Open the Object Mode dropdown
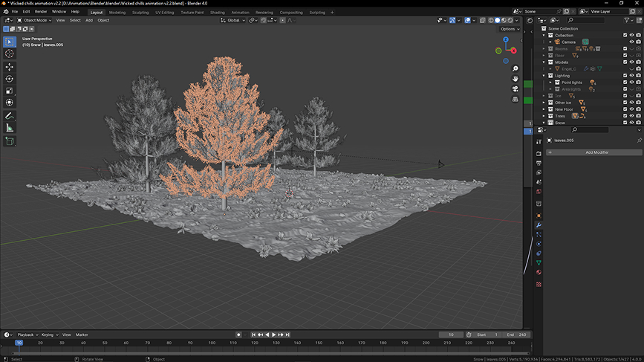 coord(36,20)
